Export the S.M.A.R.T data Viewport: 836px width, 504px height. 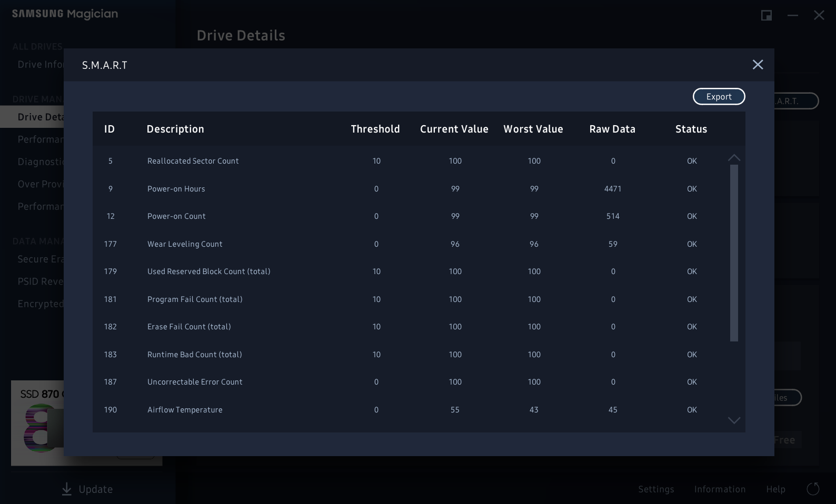click(x=719, y=96)
